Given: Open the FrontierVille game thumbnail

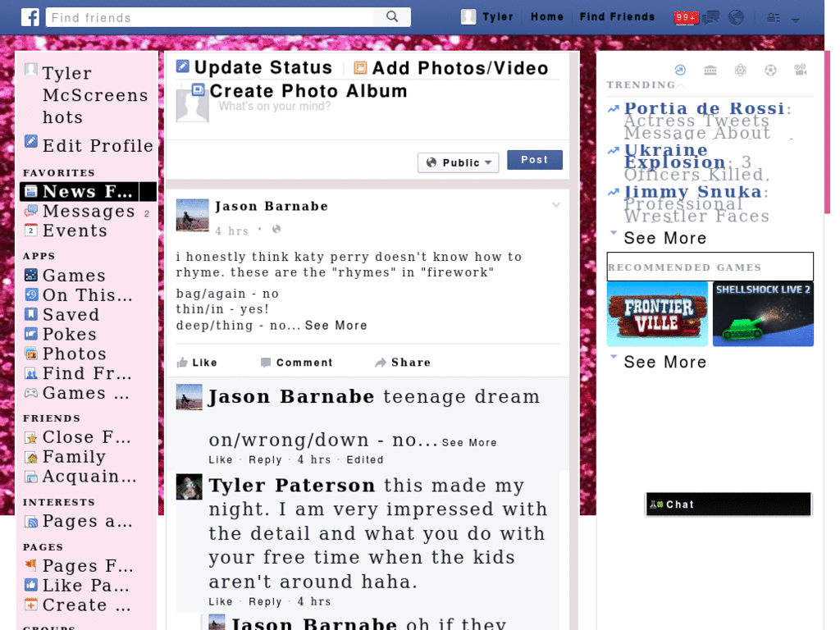Looking at the screenshot, I should pos(657,314).
